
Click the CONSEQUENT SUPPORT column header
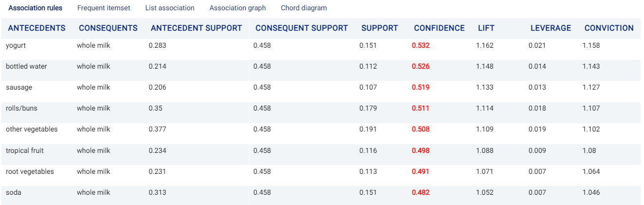[x=301, y=28]
